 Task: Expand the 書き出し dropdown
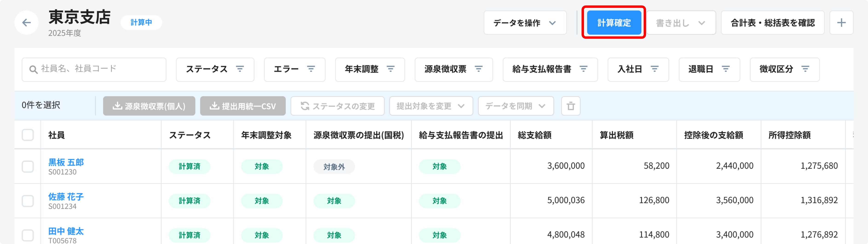(x=681, y=23)
